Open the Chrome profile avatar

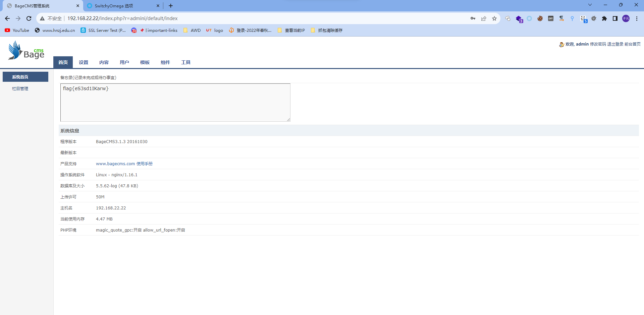pos(626,18)
